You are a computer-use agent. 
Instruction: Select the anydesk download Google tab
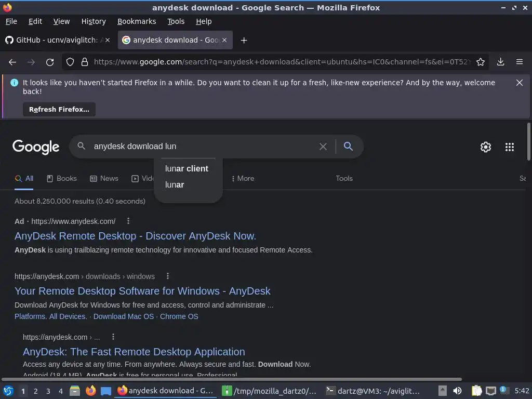pos(175,40)
